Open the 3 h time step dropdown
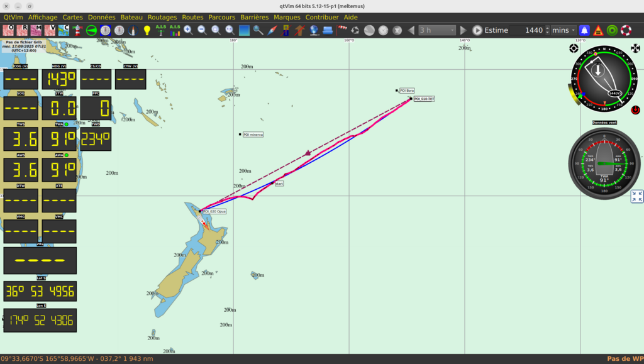 click(x=436, y=30)
